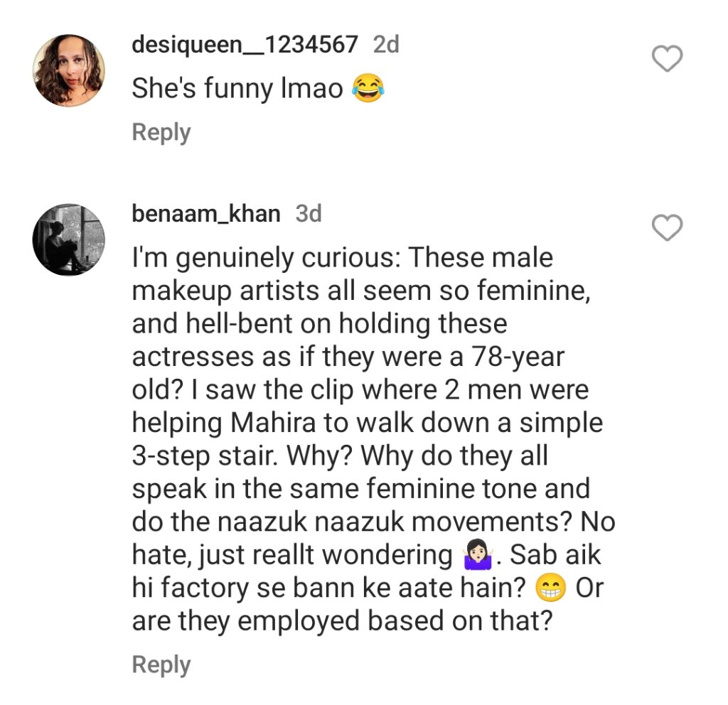Like benaam_khan's comment with heart icon

667,228
